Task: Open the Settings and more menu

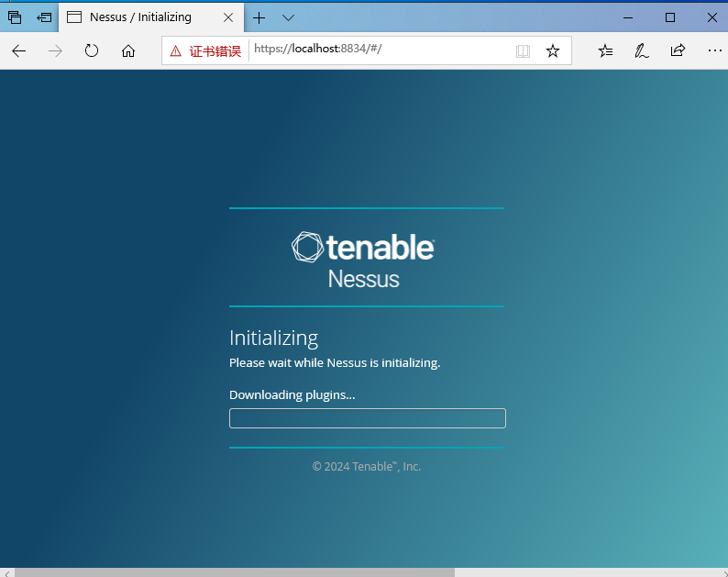Action: pos(715,50)
